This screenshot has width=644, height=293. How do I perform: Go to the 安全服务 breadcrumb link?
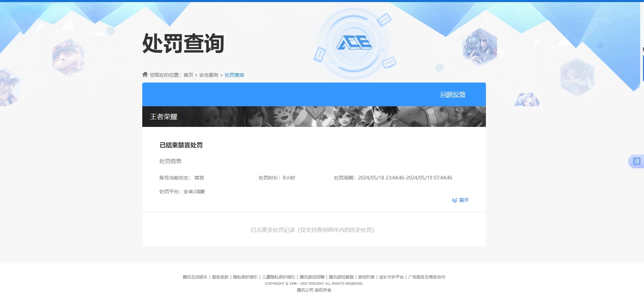pos(209,75)
